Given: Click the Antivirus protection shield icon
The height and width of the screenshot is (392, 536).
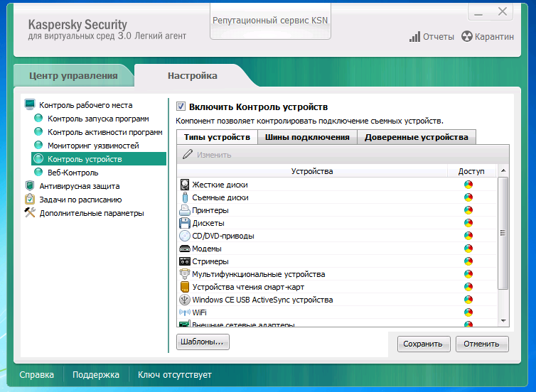Looking at the screenshot, I should click(30, 186).
